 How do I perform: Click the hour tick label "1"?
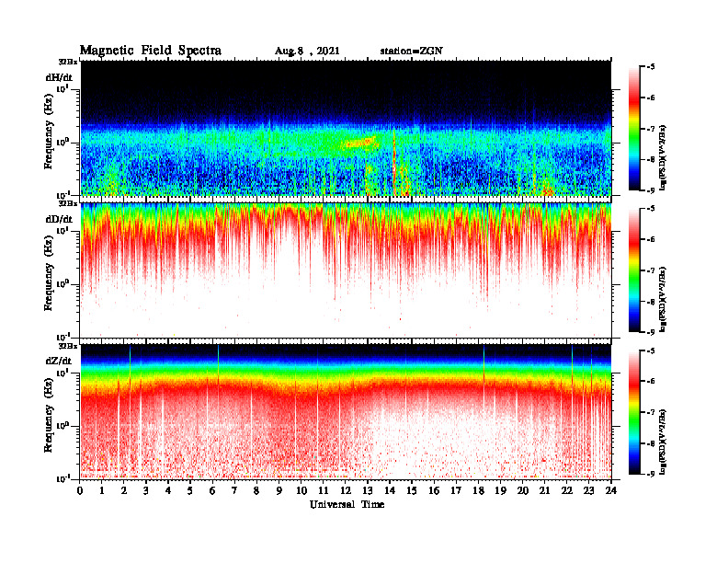pyautogui.click(x=102, y=490)
